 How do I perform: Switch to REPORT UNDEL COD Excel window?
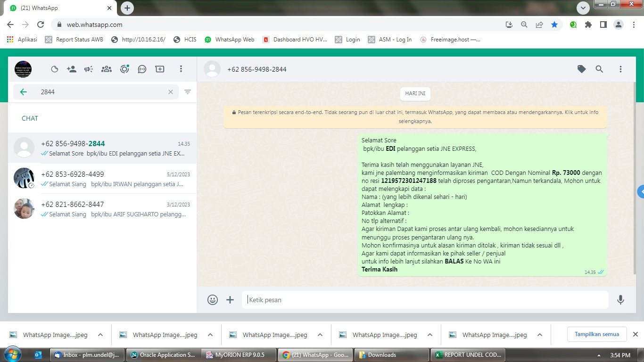[469, 355]
